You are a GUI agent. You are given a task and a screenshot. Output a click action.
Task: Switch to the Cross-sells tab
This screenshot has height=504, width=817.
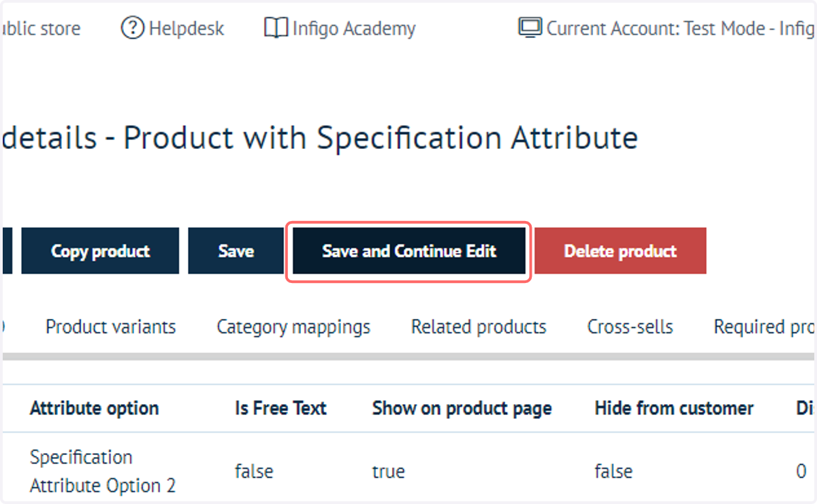tap(630, 327)
